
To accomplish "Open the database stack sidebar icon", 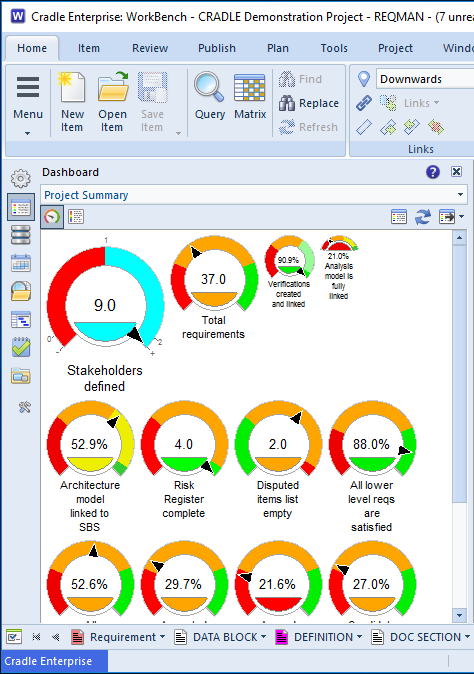I will [x=21, y=235].
